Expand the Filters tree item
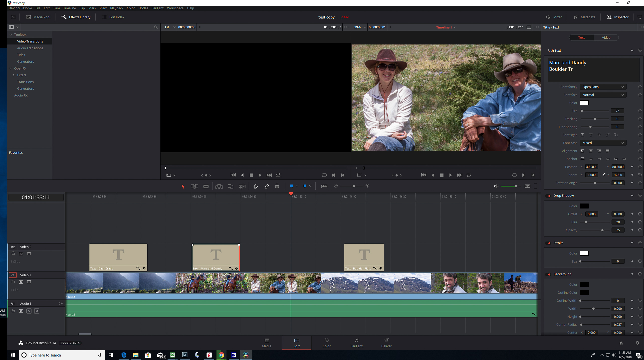 14,75
